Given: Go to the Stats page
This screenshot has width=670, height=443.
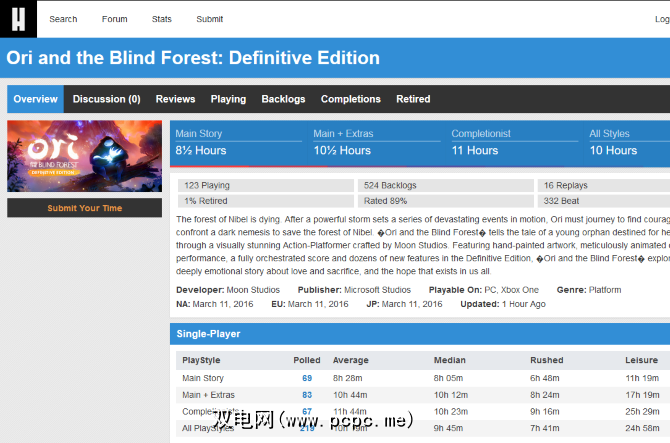Looking at the screenshot, I should [162, 19].
